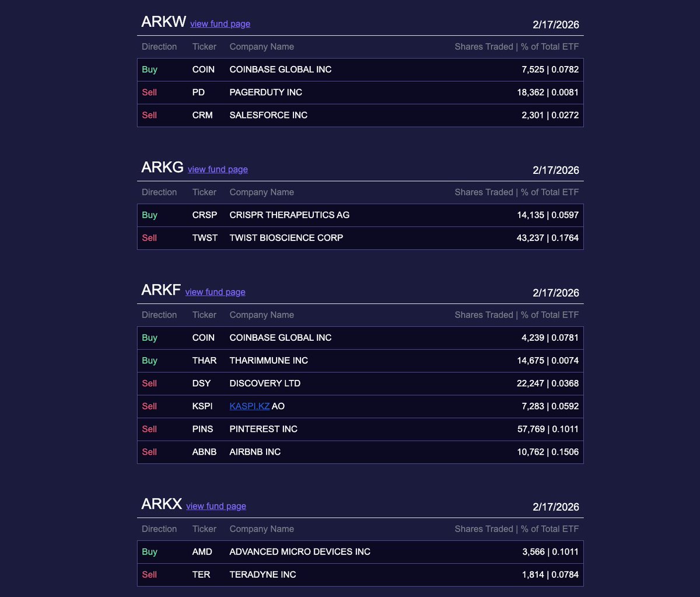Click the Salesforce Inc row

click(x=360, y=115)
